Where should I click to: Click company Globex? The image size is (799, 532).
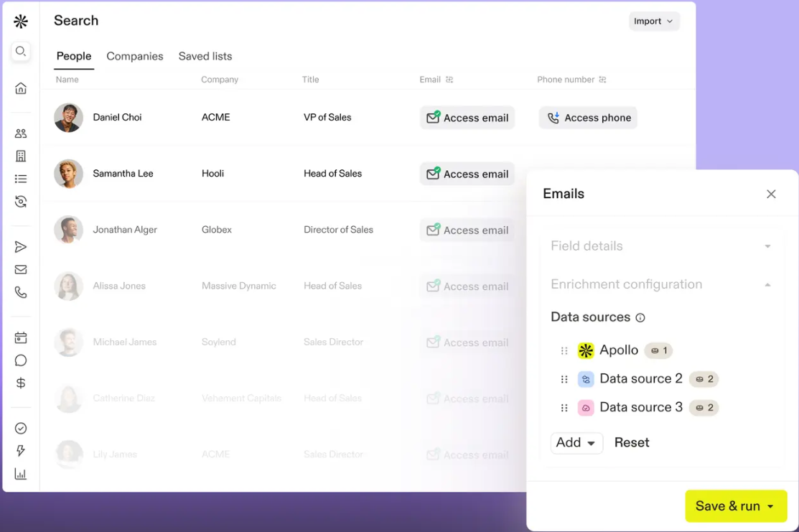coord(217,230)
